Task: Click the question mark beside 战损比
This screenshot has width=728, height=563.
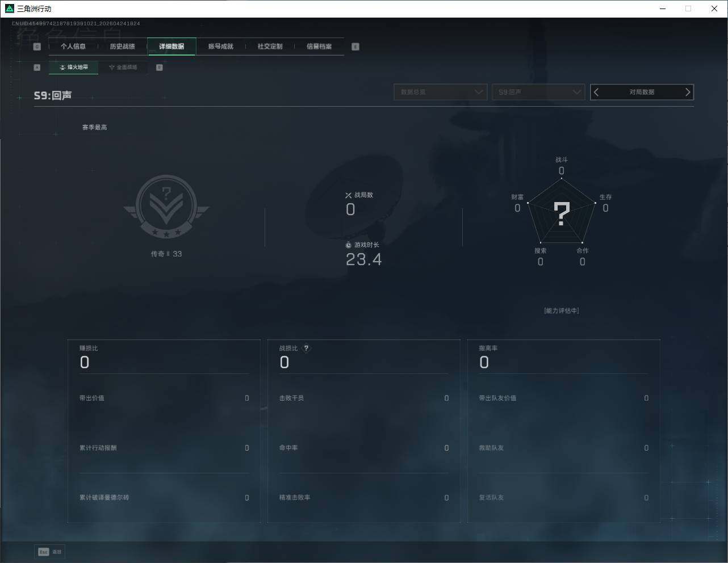Action: (306, 348)
